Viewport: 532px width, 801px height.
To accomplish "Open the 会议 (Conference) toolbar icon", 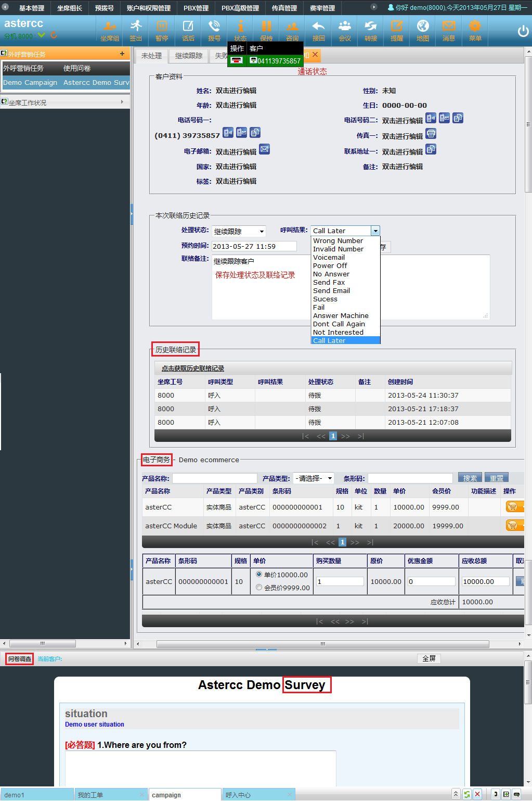I will pos(344,30).
